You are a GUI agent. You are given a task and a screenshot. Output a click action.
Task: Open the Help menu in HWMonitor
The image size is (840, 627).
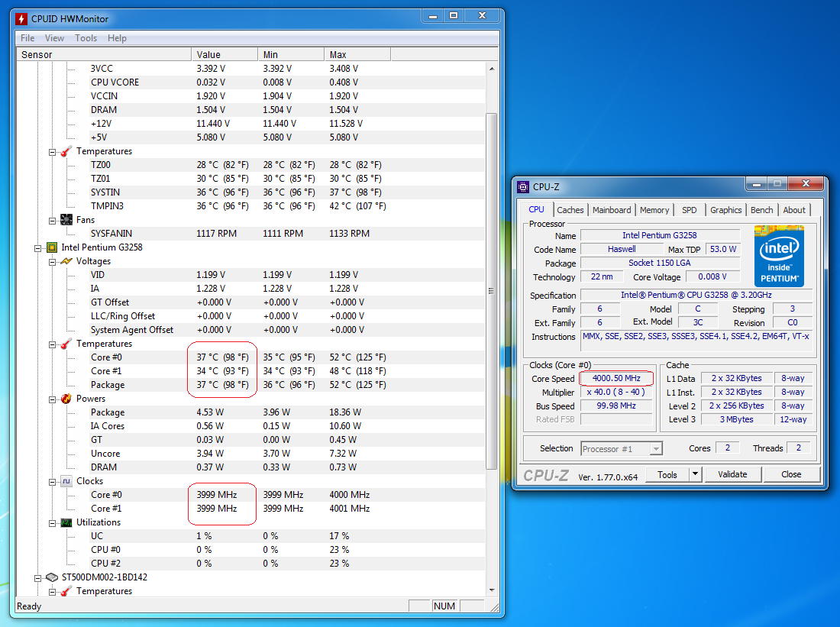(x=117, y=38)
